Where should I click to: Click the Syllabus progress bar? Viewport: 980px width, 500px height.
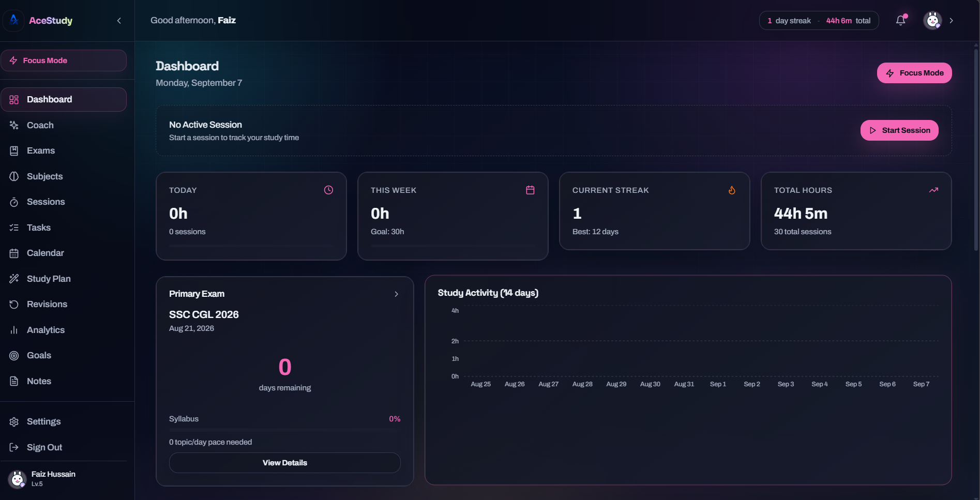[284, 430]
